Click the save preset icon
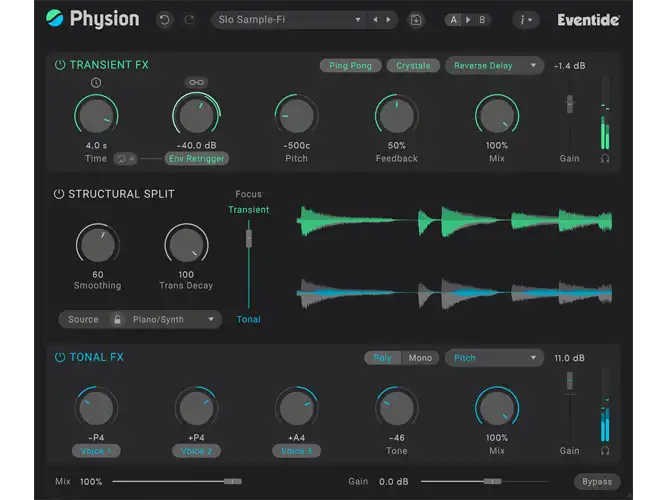Image resolution: width=667 pixels, height=500 pixels. tap(416, 20)
